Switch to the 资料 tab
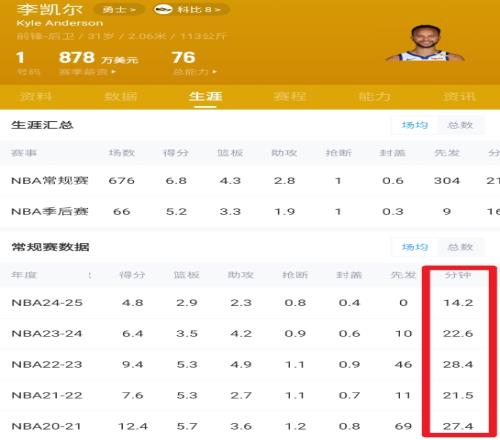 (36, 96)
